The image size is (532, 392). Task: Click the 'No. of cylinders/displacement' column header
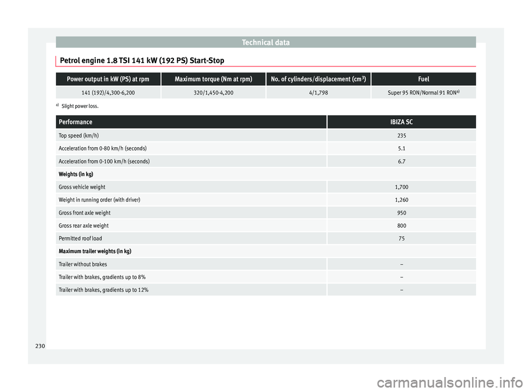pos(318,79)
